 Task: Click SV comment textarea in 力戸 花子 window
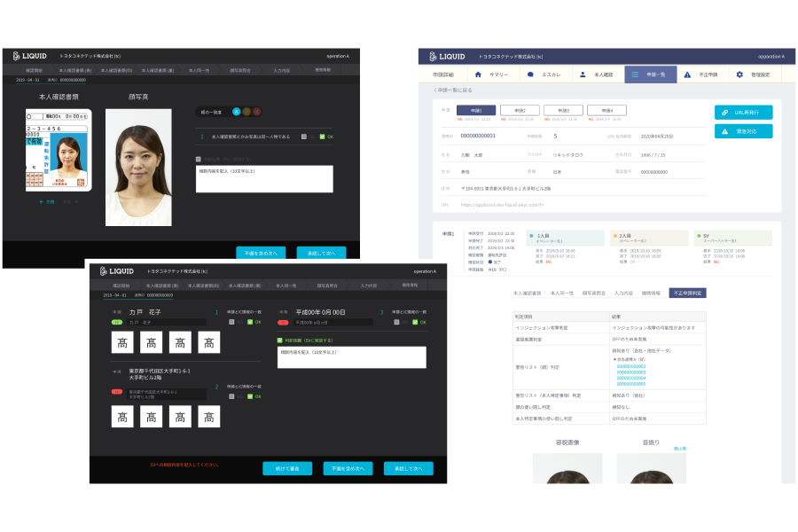click(x=352, y=357)
